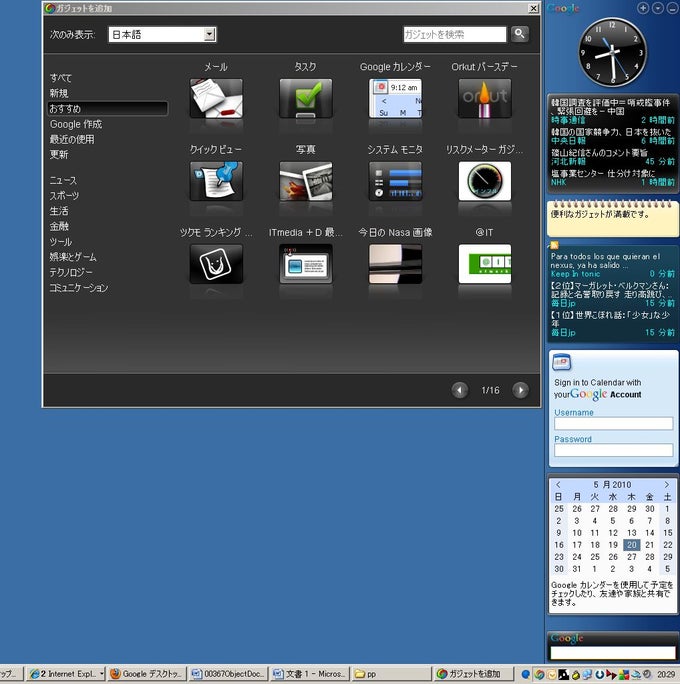Go to next gadget page arrow
Screen dimensions: 680x684
pos(520,390)
